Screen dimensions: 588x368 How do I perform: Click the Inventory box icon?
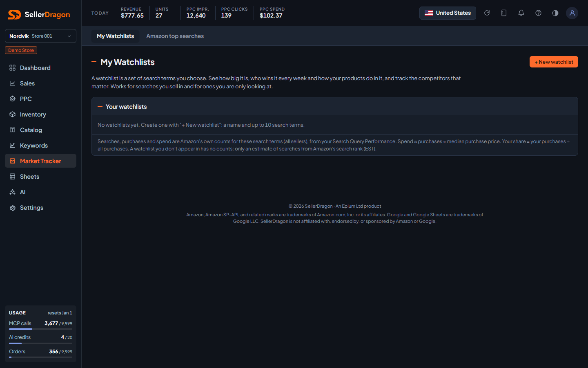(x=13, y=114)
